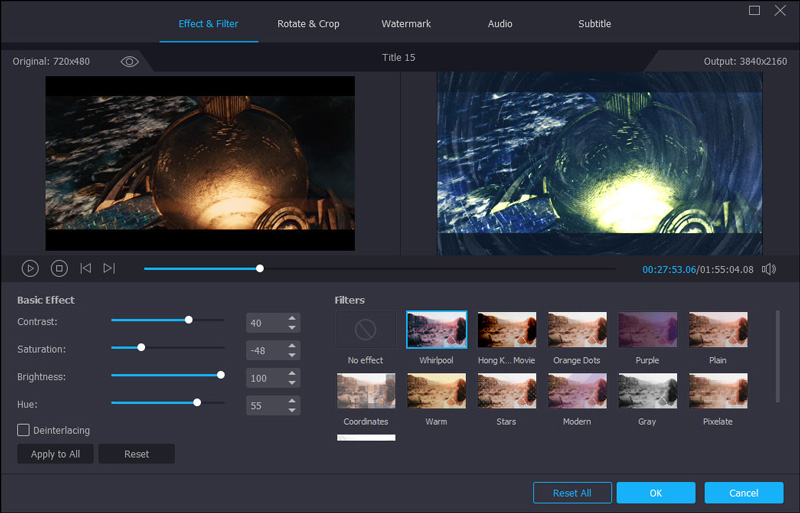Viewport: 800px width, 513px height.
Task: Toggle the original preview eye icon
Action: tap(130, 61)
